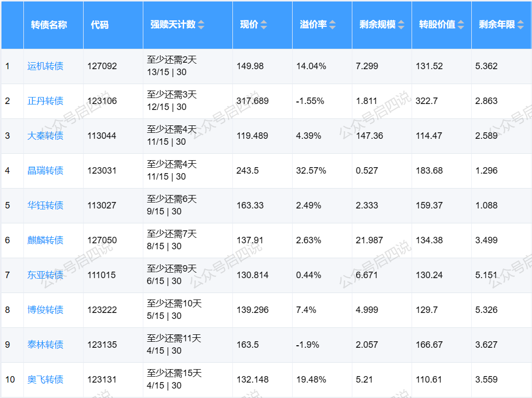Open the 奥飞转债 link
Viewport: 532px width, 398px height.
[x=45, y=380]
